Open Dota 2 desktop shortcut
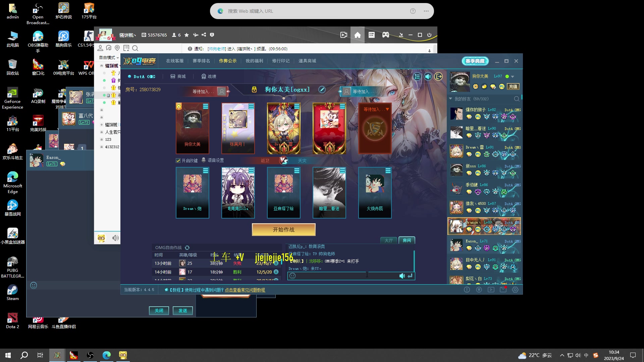Image resolution: width=644 pixels, height=362 pixels. point(13,320)
